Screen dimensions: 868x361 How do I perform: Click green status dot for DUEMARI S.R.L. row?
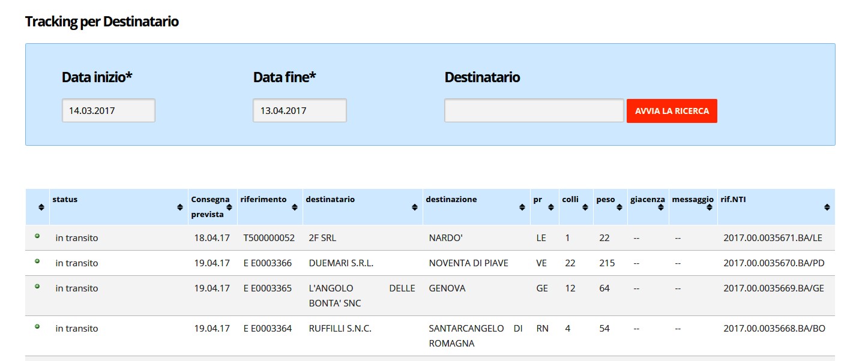pyautogui.click(x=37, y=261)
